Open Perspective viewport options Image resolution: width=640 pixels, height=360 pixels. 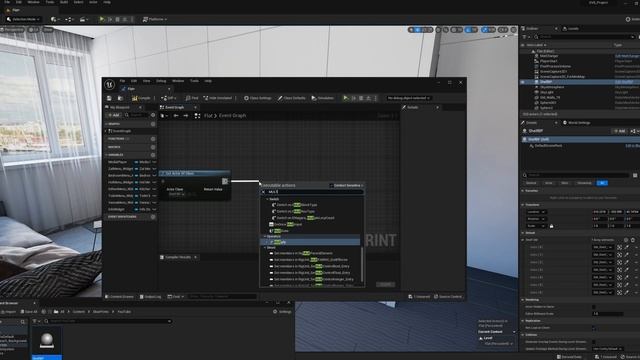(x=13, y=30)
